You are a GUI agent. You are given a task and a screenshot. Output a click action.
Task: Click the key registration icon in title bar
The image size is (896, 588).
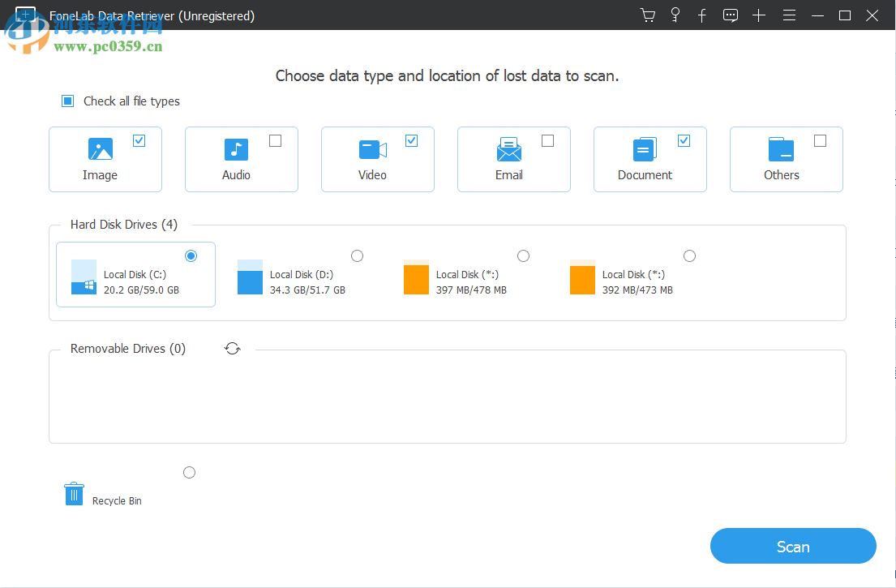[x=675, y=15]
